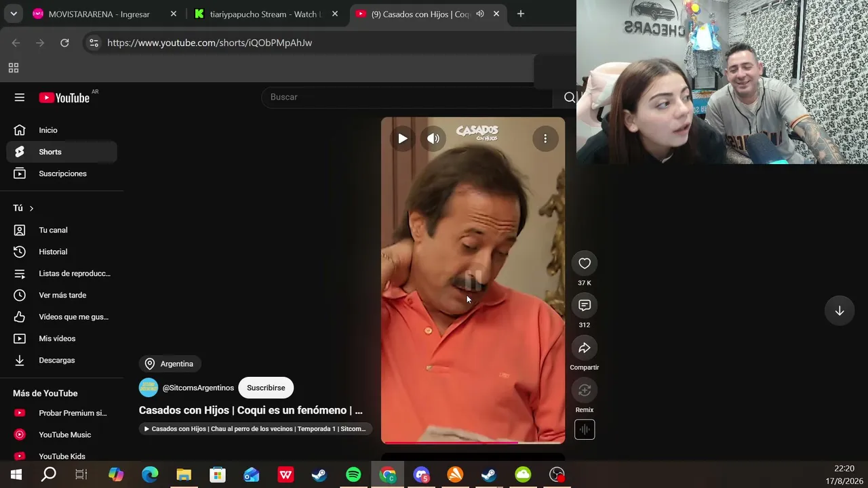This screenshot has height=488, width=868.
Task: Open a new browser tab
Action: pyautogui.click(x=521, y=14)
